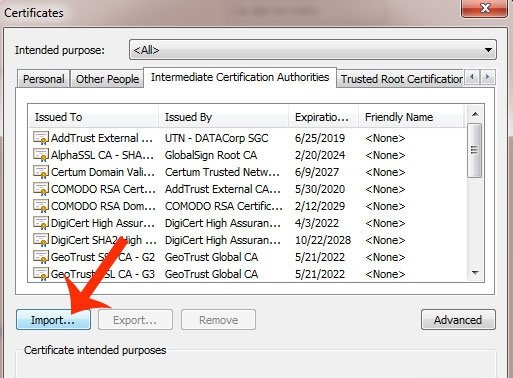Click the expiration date 5/30/2020
The image size is (513, 378).
point(320,189)
